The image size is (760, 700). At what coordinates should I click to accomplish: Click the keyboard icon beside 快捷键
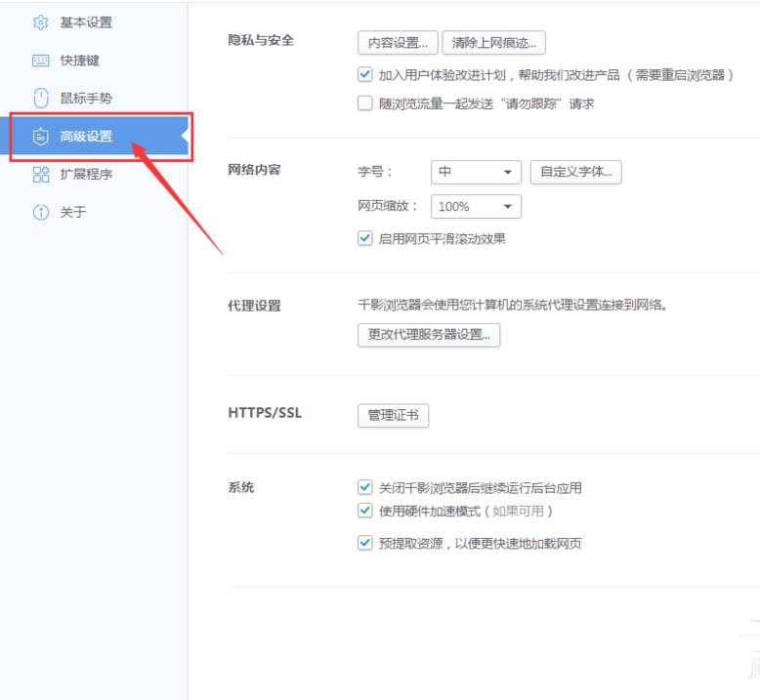pos(40,61)
